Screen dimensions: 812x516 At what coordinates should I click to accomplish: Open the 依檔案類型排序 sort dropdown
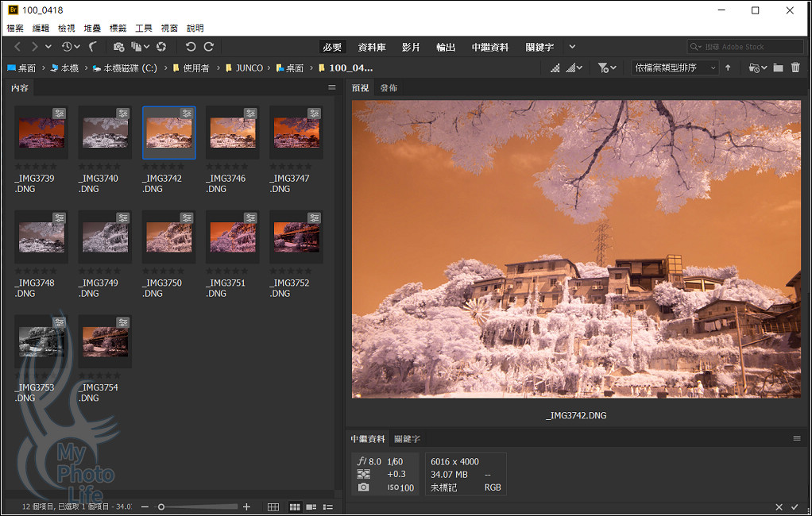[x=675, y=68]
